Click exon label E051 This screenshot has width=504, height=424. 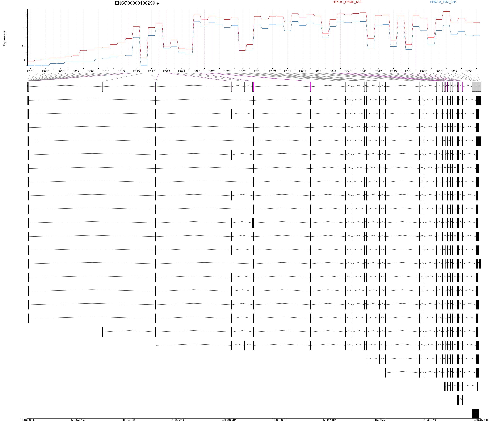point(408,71)
